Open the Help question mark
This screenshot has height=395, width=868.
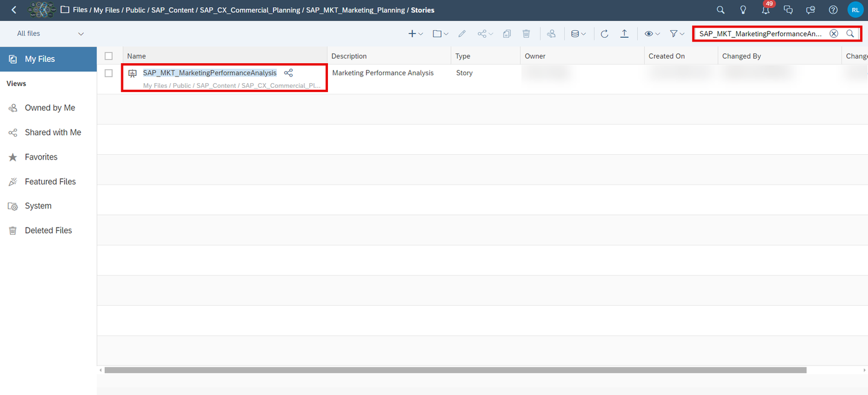click(x=833, y=10)
